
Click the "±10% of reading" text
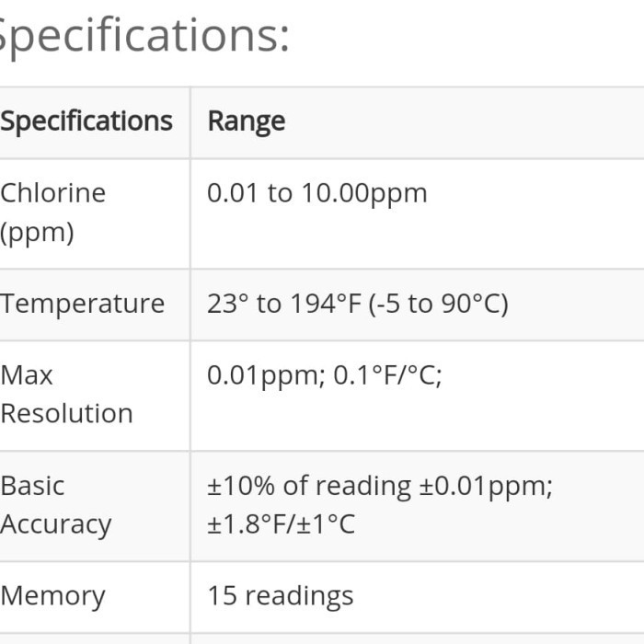309,486
